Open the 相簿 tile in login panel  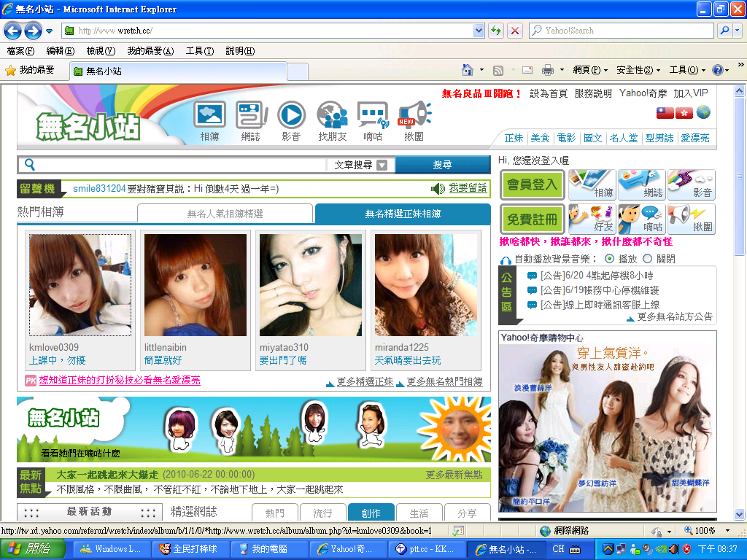point(592,184)
